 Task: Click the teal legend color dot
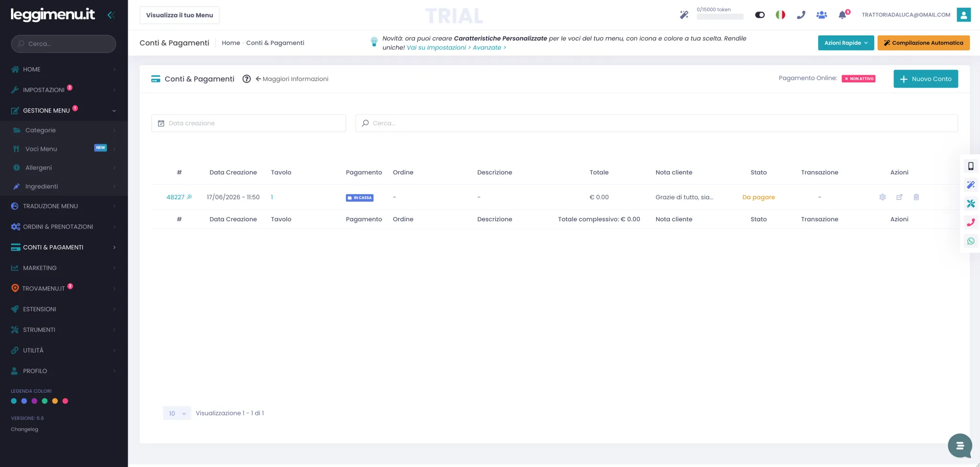click(x=14, y=401)
